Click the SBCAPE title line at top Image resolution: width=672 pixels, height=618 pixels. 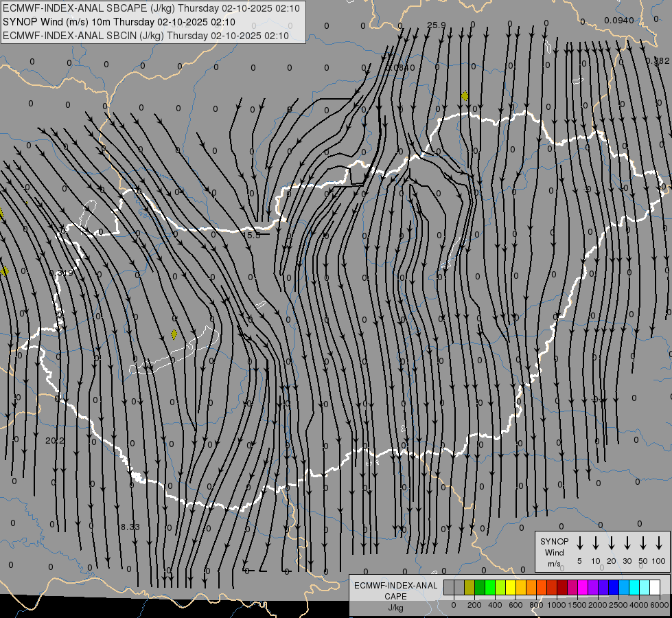point(151,8)
